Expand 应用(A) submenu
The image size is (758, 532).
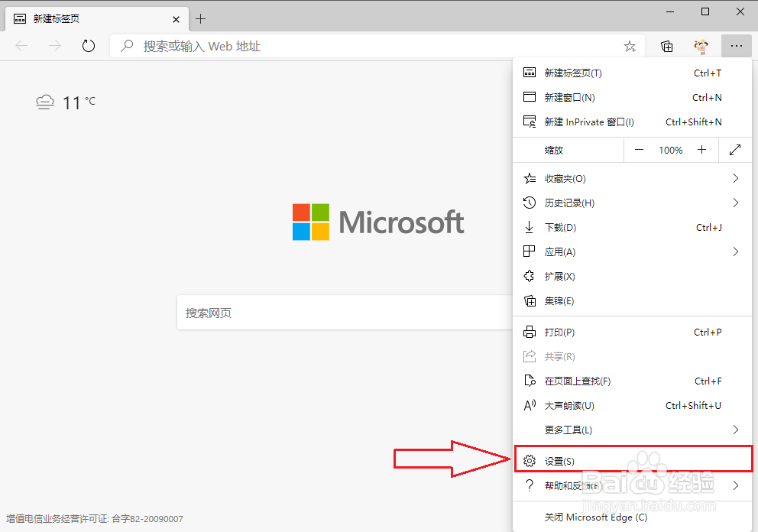(632, 252)
